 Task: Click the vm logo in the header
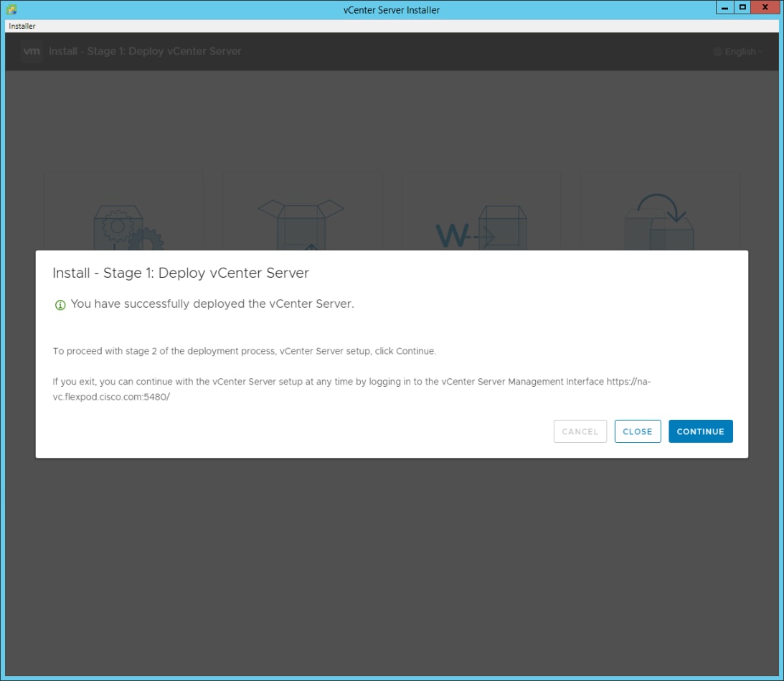[32, 51]
